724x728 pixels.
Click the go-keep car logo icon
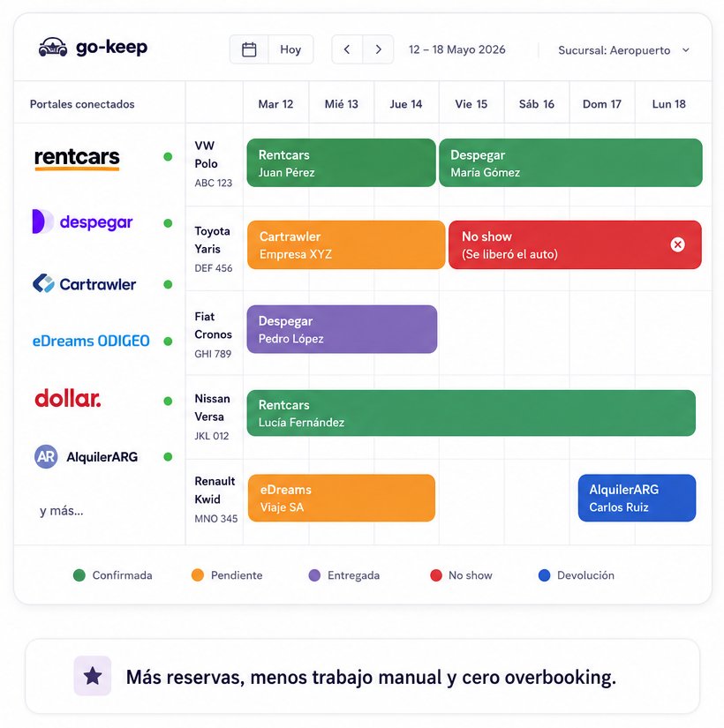click(x=52, y=47)
